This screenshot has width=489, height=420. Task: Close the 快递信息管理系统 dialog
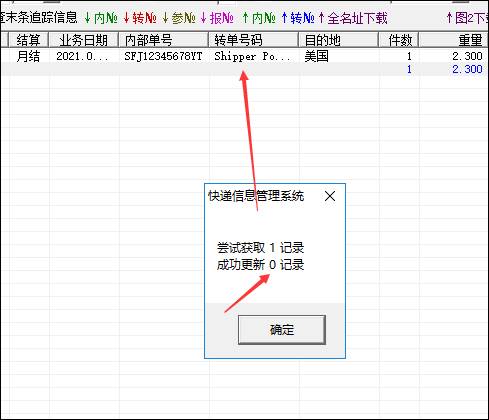click(330, 196)
